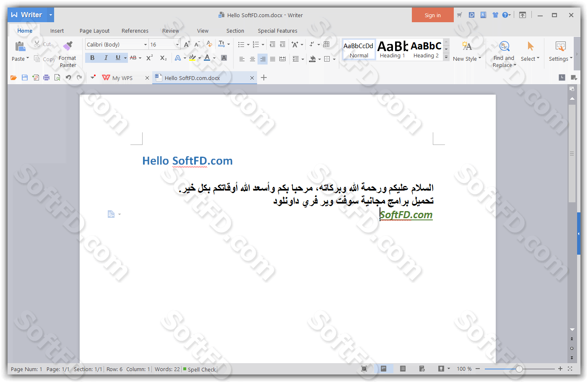
Task: Open print preview icon
Action: tap(57, 77)
